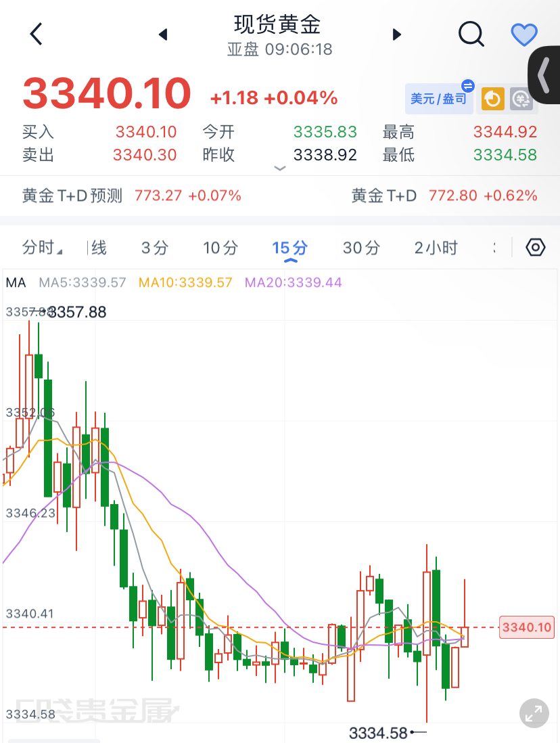Tap the chart low marker 3334.58
The width and height of the screenshot is (560, 743).
pos(378,733)
